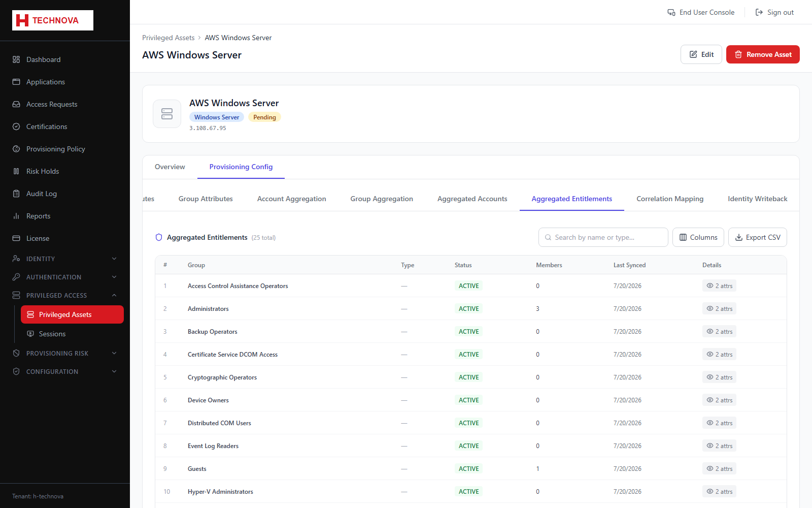Viewport: 812px width, 508px height.
Task: Select the Provisioning Config tab
Action: click(x=241, y=167)
